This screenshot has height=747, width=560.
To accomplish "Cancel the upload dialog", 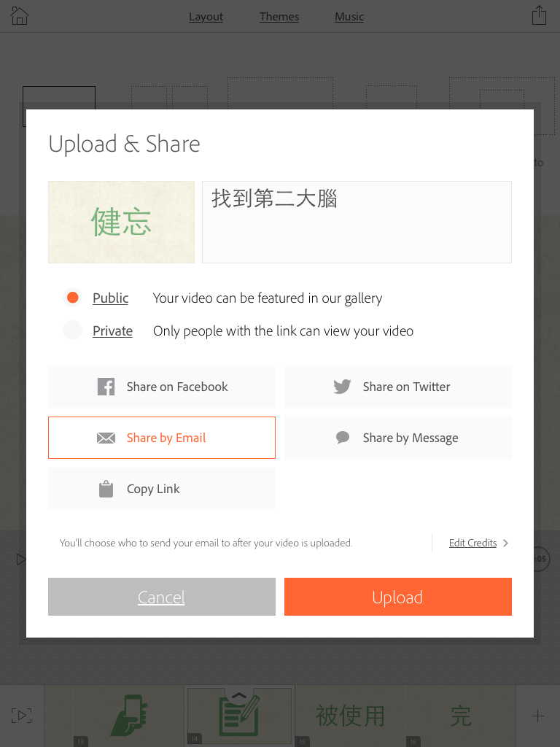I will (162, 597).
